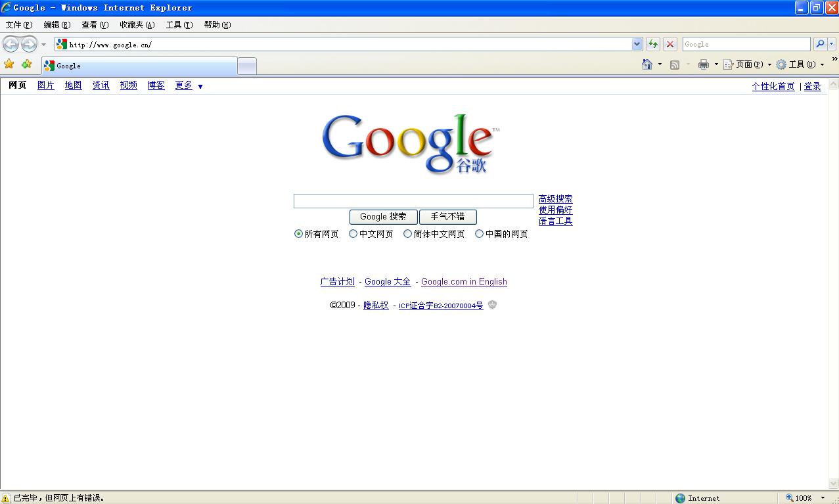The height and width of the screenshot is (504, 839).
Task: Open the Favorites Center star icon
Action: click(9, 64)
